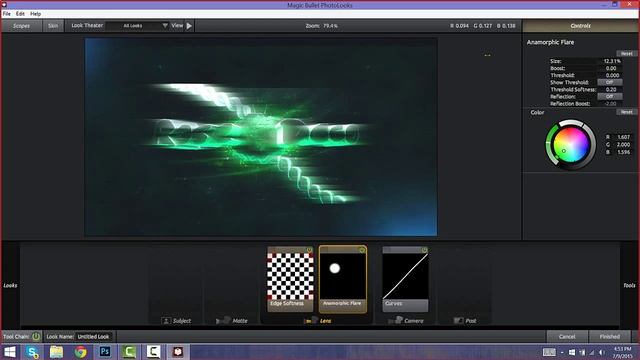Edit the Size value field
This screenshot has height=360, width=640.
[611, 61]
